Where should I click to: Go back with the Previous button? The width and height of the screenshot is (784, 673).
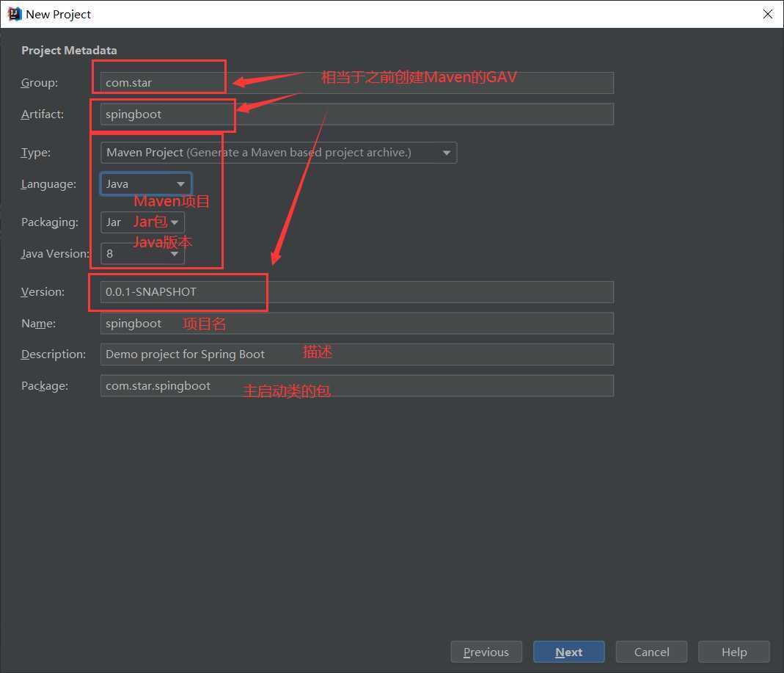coord(486,652)
